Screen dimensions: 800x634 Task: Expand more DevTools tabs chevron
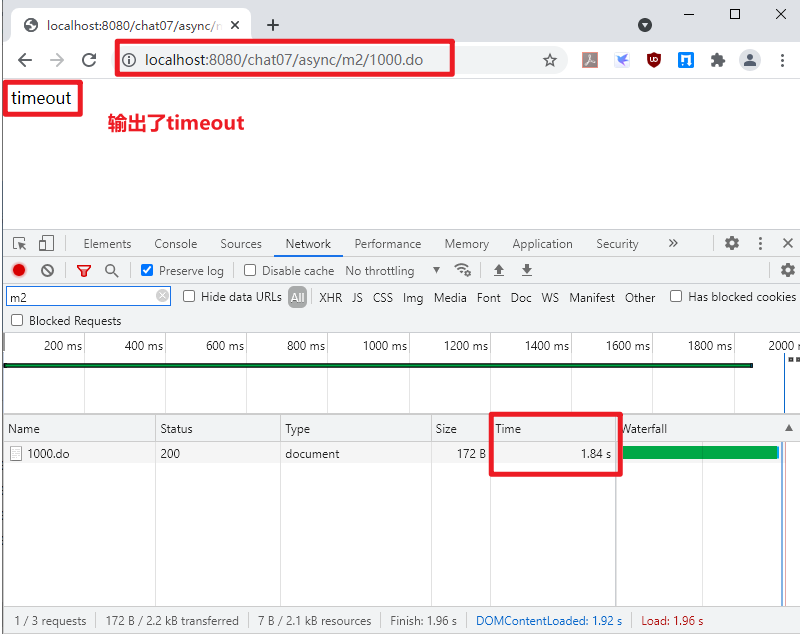coord(673,243)
